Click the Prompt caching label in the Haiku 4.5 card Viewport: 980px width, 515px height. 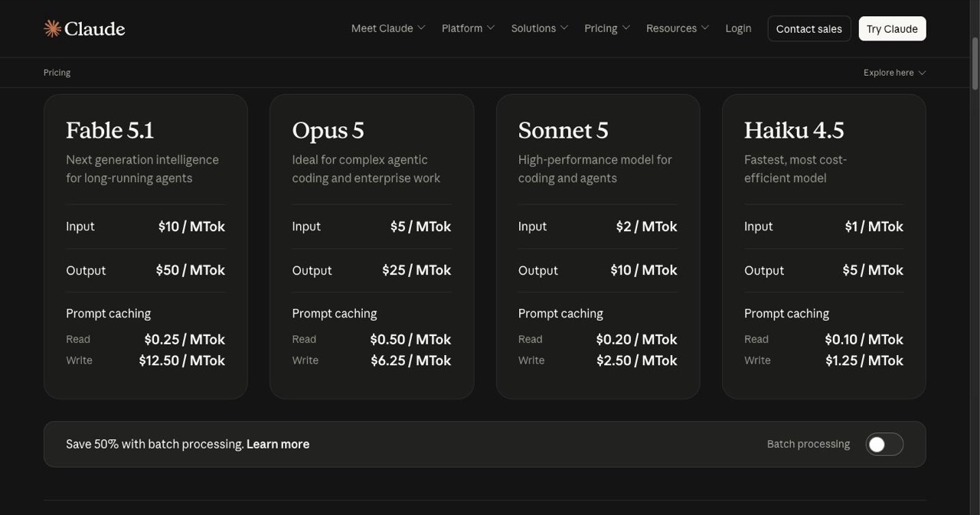(786, 314)
